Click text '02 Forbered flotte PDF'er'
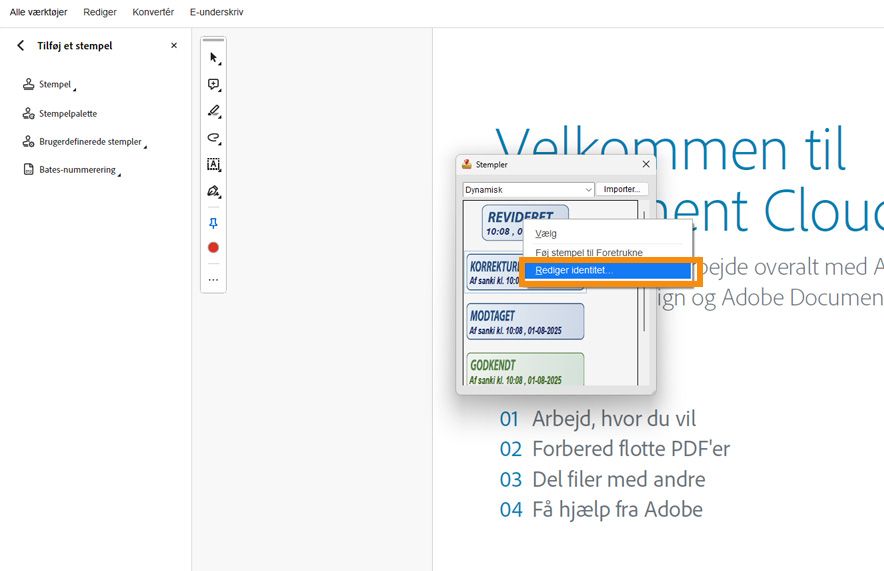 615,449
